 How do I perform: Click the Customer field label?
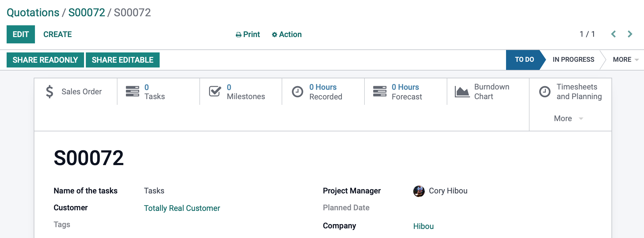70,208
